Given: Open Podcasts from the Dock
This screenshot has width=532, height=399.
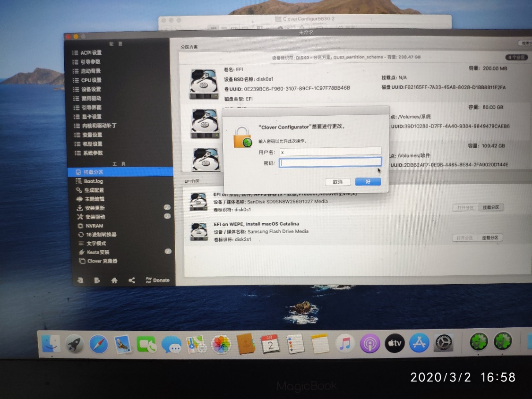Looking at the screenshot, I should point(370,343).
